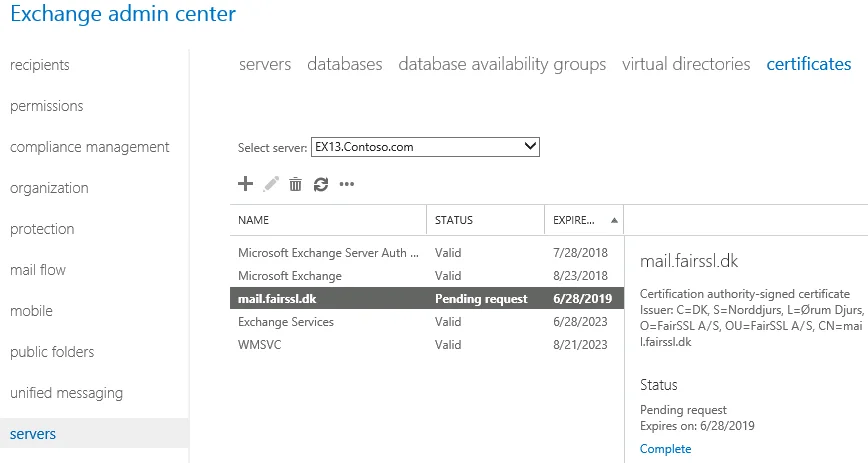Go to recipients in sidebar
868x463 pixels.
coord(40,65)
